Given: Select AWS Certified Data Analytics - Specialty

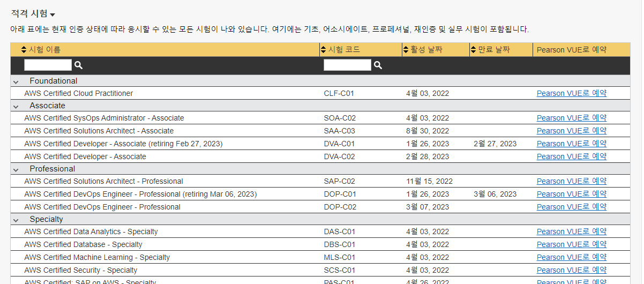Looking at the screenshot, I should (91, 231).
